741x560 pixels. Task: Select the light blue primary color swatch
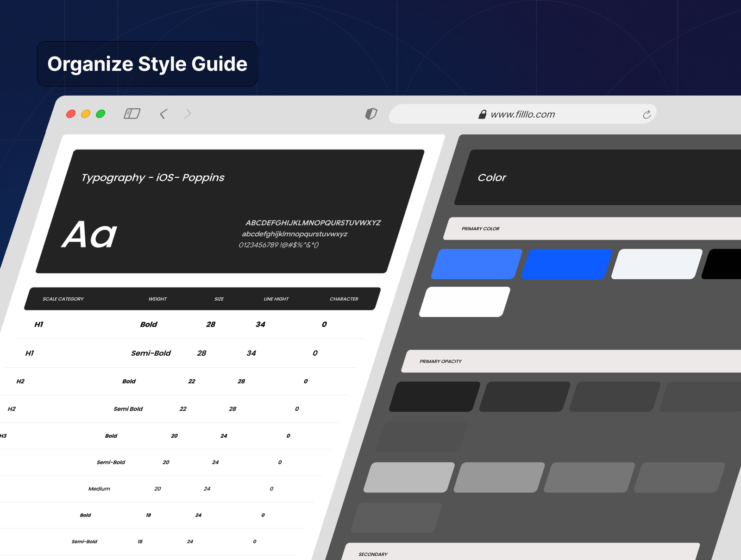pos(476,264)
